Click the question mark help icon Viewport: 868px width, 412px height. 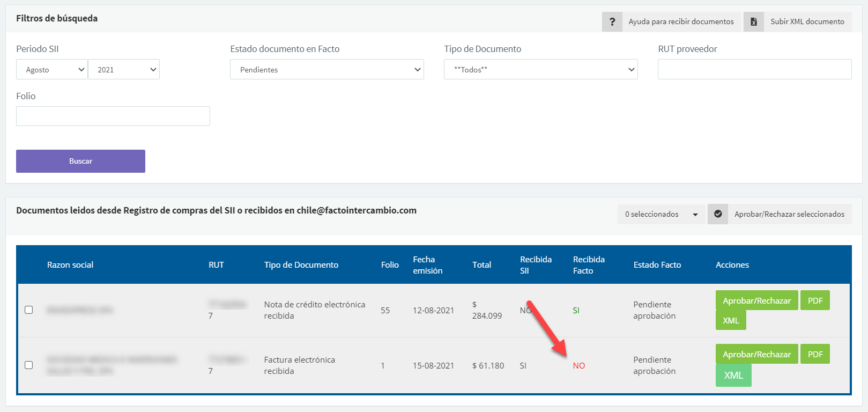click(612, 21)
